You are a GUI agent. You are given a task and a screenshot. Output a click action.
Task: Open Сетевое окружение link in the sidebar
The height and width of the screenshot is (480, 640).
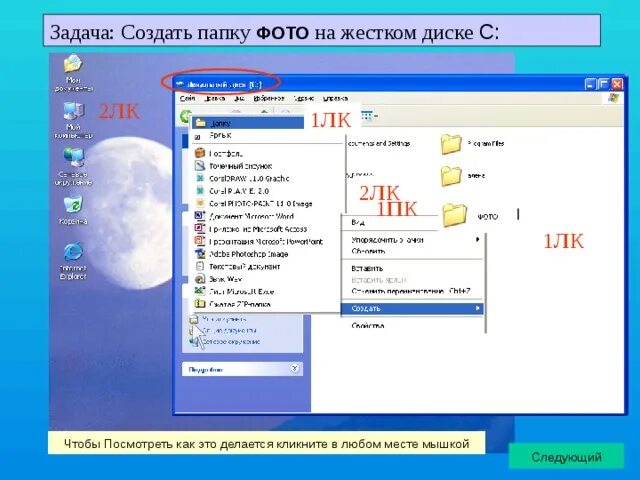tap(231, 342)
